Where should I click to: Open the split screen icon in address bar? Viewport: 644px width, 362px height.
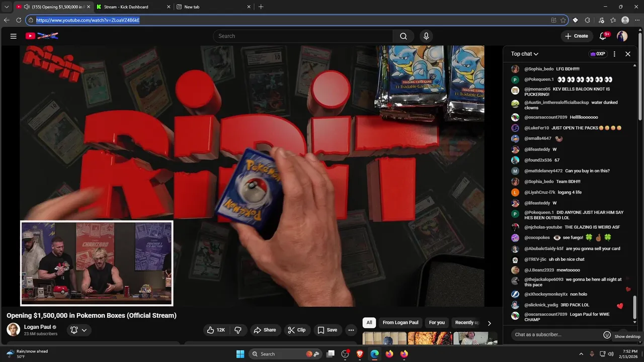click(553, 20)
